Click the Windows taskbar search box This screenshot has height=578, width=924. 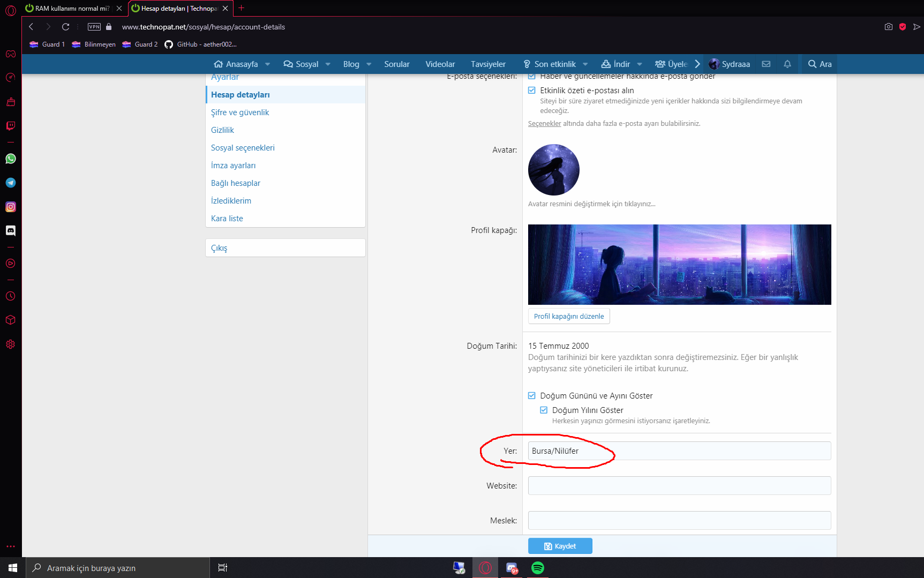(118, 568)
